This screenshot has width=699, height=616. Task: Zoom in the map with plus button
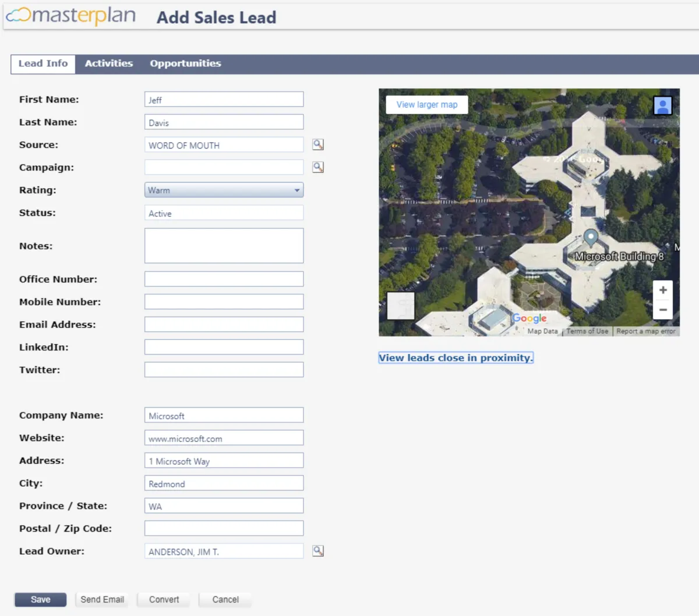coord(663,290)
